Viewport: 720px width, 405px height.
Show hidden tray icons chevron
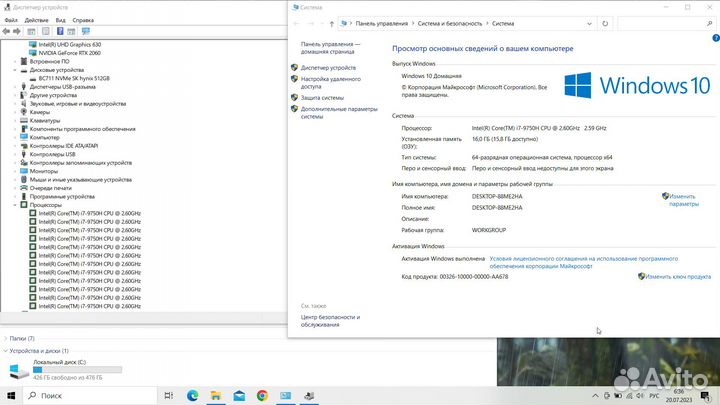coord(595,395)
